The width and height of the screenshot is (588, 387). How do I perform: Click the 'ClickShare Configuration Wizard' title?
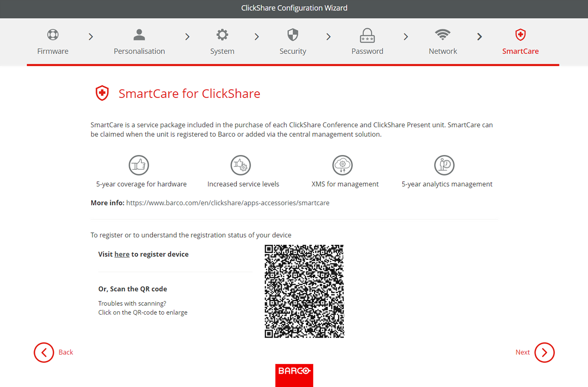[x=294, y=8]
